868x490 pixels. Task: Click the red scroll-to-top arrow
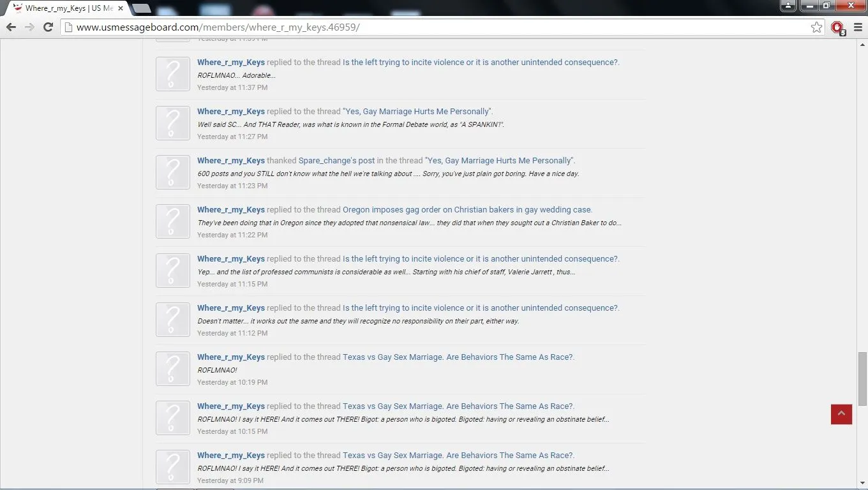pos(841,414)
